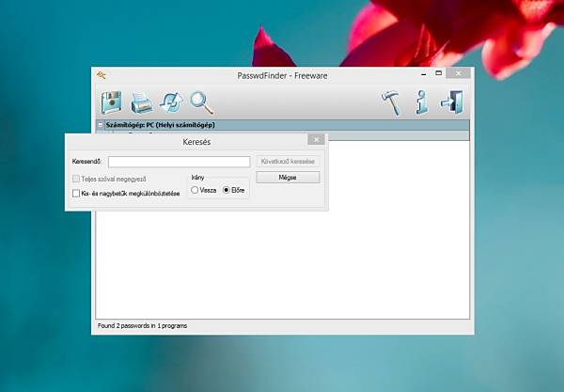
Task: Close the Keresés dialog
Action: (316, 139)
